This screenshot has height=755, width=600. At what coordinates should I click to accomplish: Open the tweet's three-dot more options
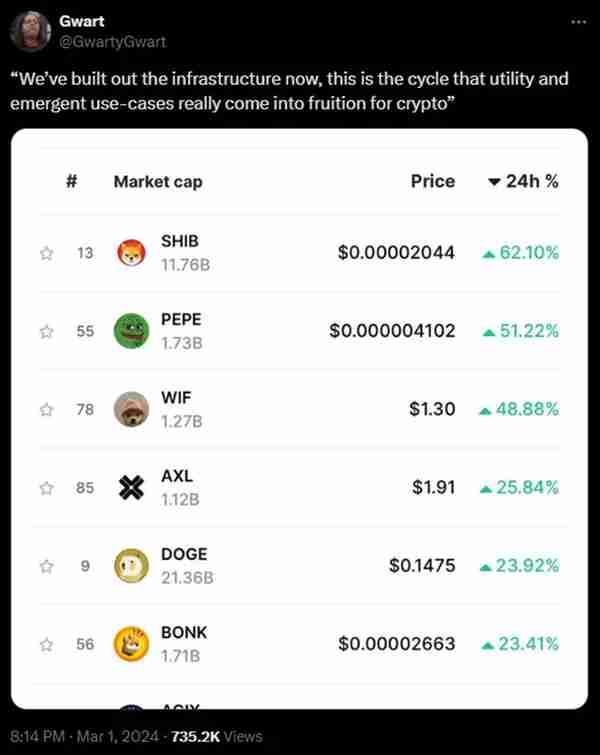(578, 22)
